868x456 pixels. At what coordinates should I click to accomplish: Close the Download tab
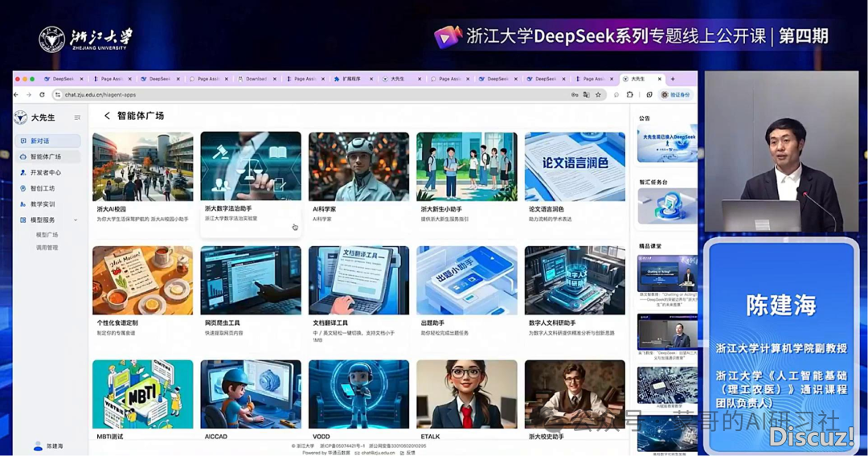tap(275, 80)
